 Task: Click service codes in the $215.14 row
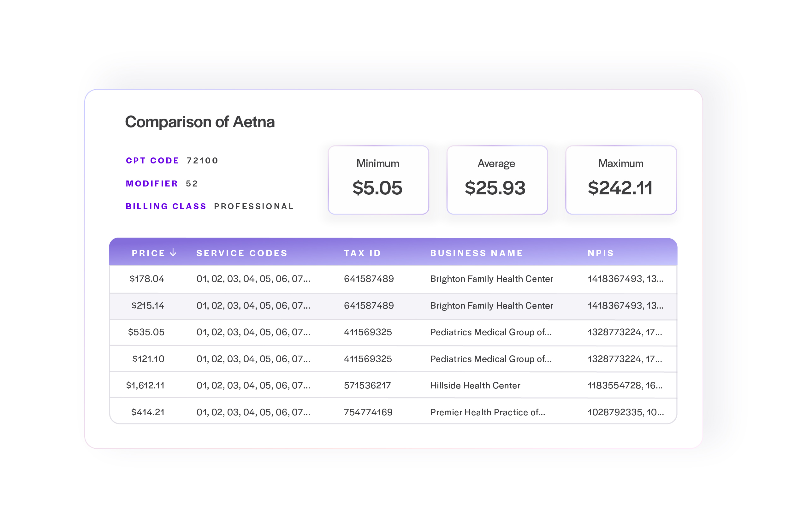[253, 306]
